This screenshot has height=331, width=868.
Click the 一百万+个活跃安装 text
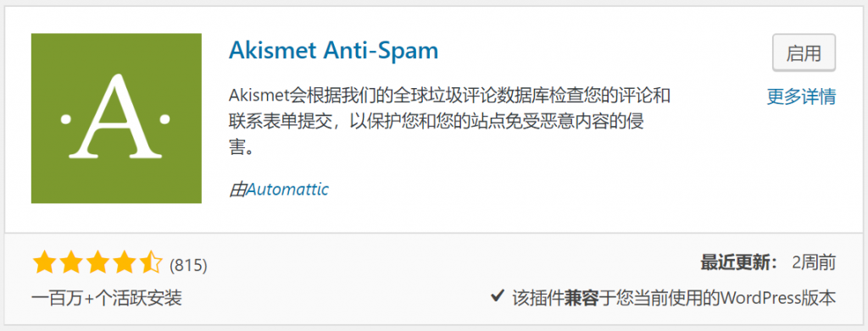[107, 298]
